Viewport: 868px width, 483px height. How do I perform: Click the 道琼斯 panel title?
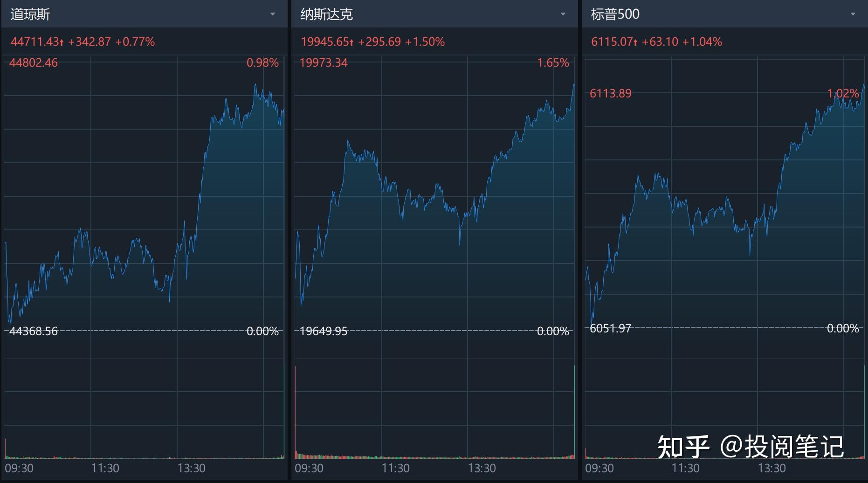tap(30, 14)
